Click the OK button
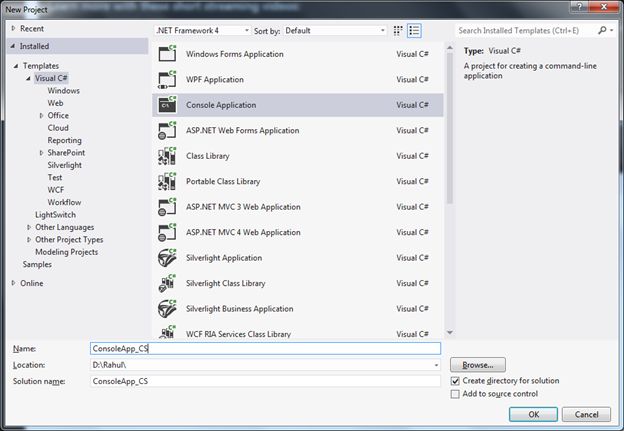The image size is (624, 431). [533, 414]
